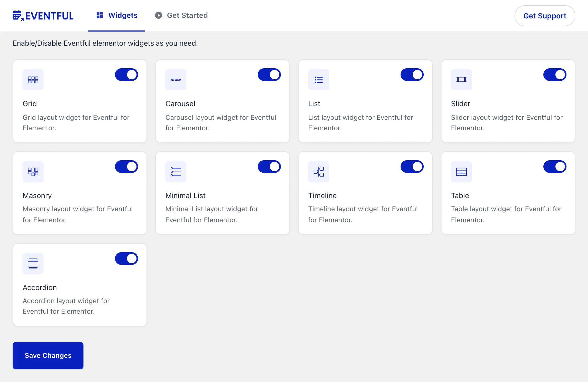Click the Carousel widget icon
This screenshot has width=588, height=382.
click(176, 80)
